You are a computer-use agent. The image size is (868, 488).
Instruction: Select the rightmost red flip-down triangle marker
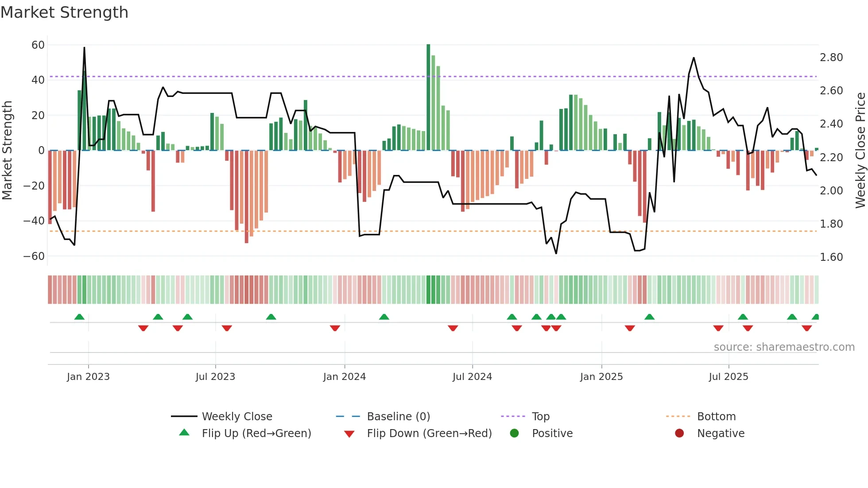point(806,328)
